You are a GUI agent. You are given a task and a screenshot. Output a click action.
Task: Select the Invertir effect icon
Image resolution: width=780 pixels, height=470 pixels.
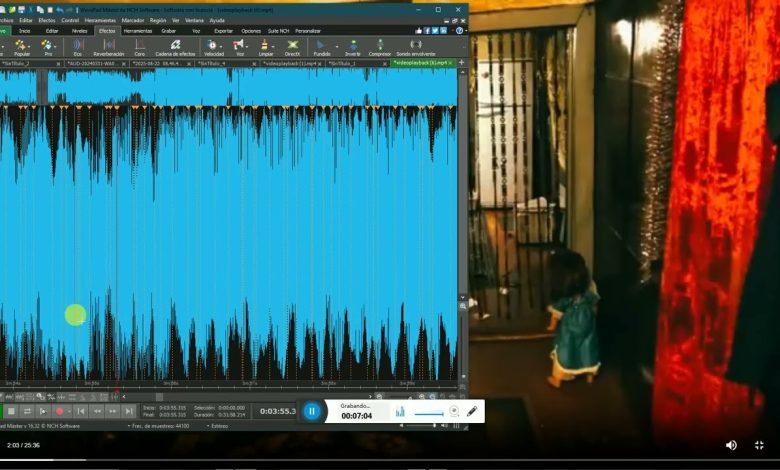pos(352,46)
